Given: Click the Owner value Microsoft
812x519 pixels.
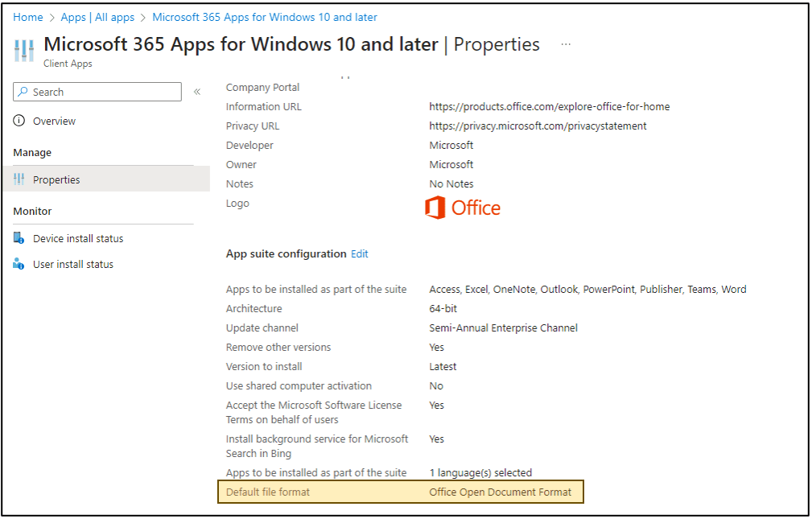Looking at the screenshot, I should pyautogui.click(x=451, y=164).
